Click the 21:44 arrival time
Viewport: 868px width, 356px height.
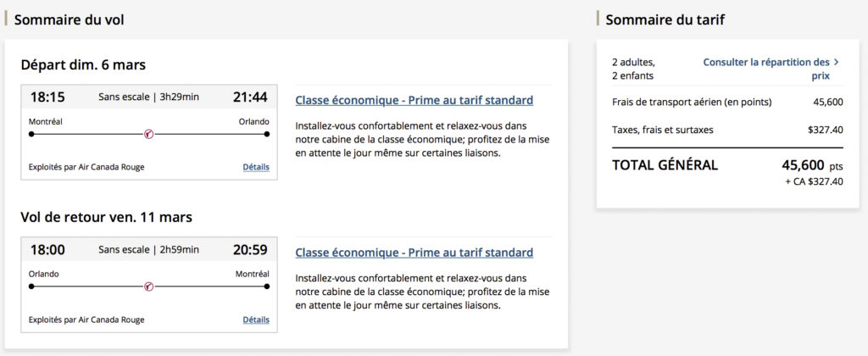(x=250, y=97)
